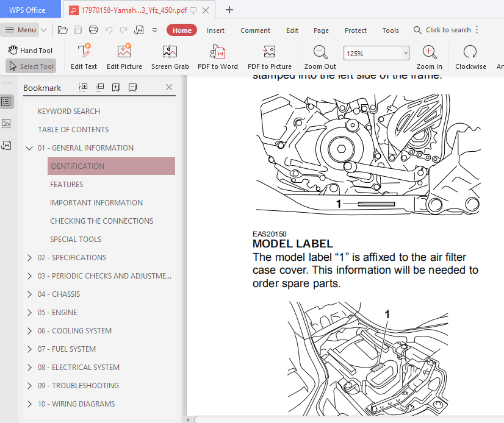Launch PDF to Picture conversion
The height and width of the screenshot is (423, 504).
[269, 57]
